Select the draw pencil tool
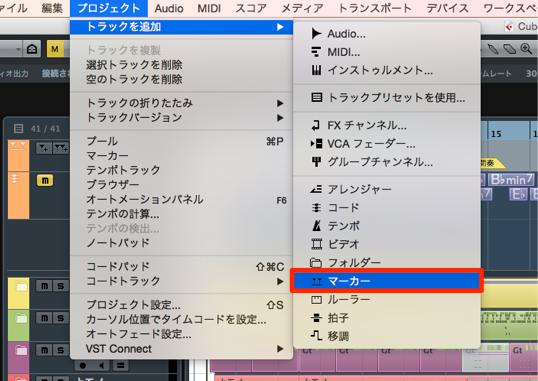Image resolution: width=538 pixels, height=381 pixels. pos(493,49)
